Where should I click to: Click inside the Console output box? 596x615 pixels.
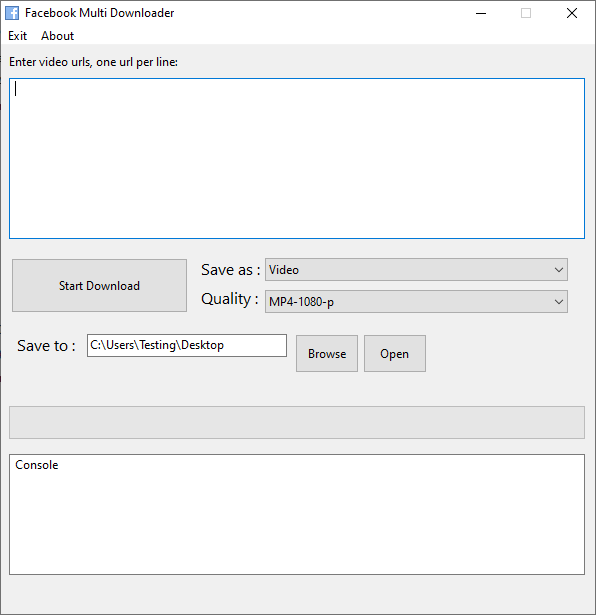[x=297, y=515]
